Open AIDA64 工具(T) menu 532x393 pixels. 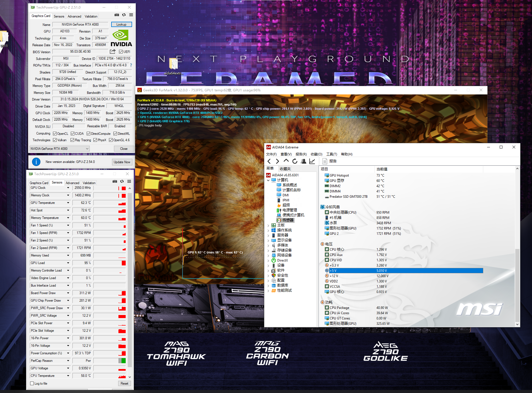pyautogui.click(x=332, y=154)
